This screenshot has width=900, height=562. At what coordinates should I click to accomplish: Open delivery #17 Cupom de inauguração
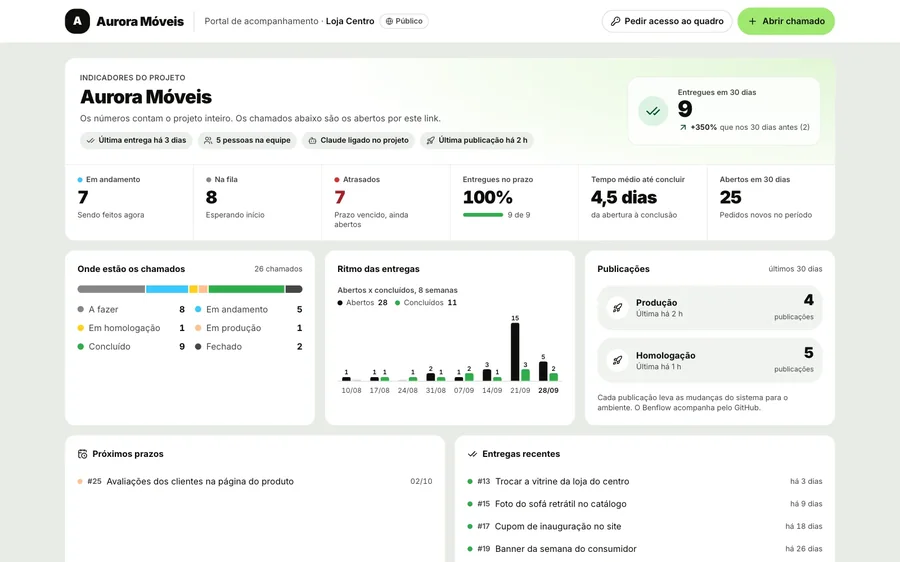645,526
